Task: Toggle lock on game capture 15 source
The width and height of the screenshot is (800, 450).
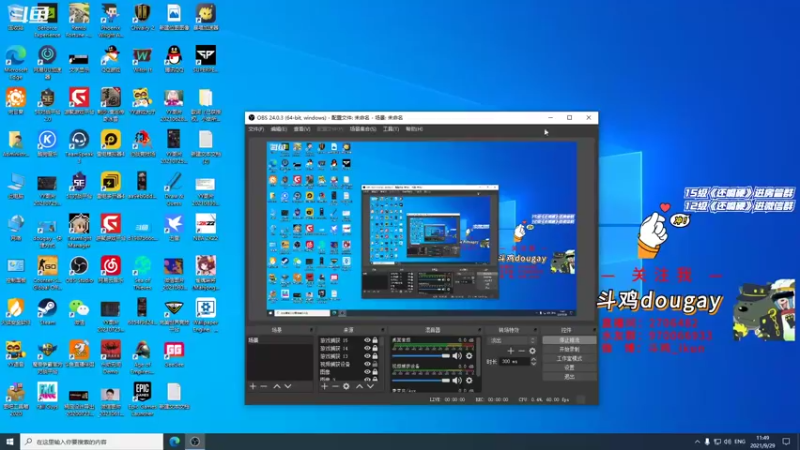Action: tap(375, 340)
